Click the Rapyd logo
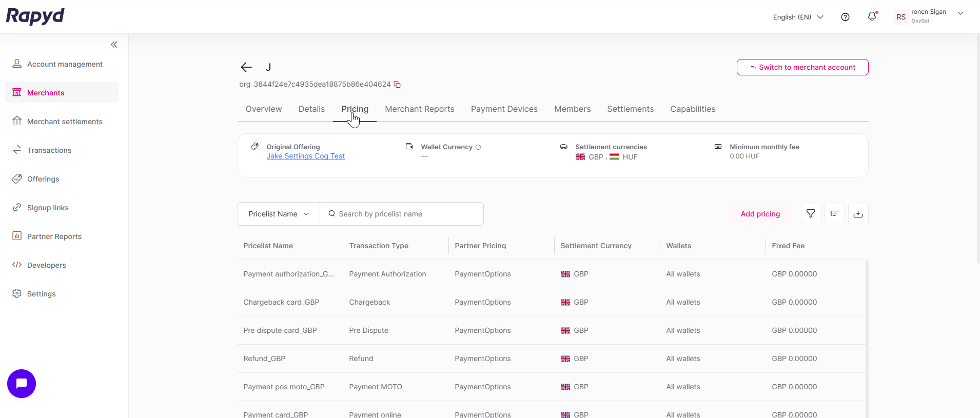The height and width of the screenshot is (418, 980). [x=35, y=16]
